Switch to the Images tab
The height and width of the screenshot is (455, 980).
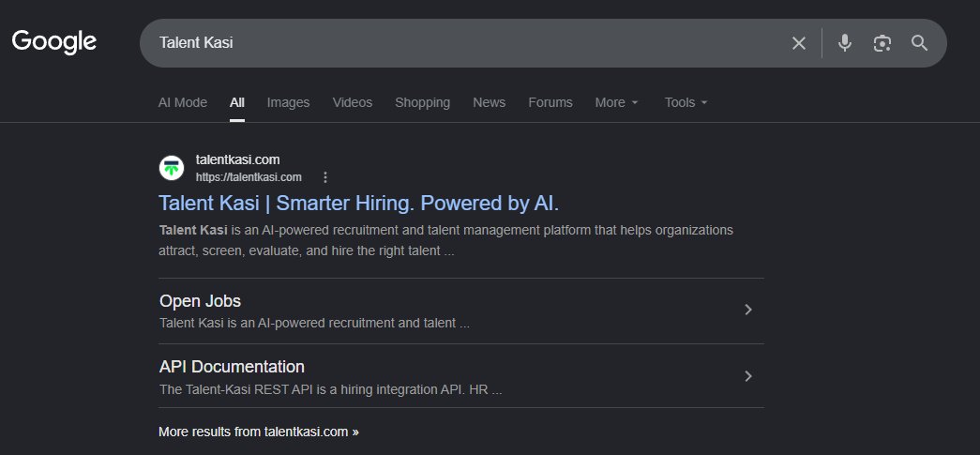[288, 102]
